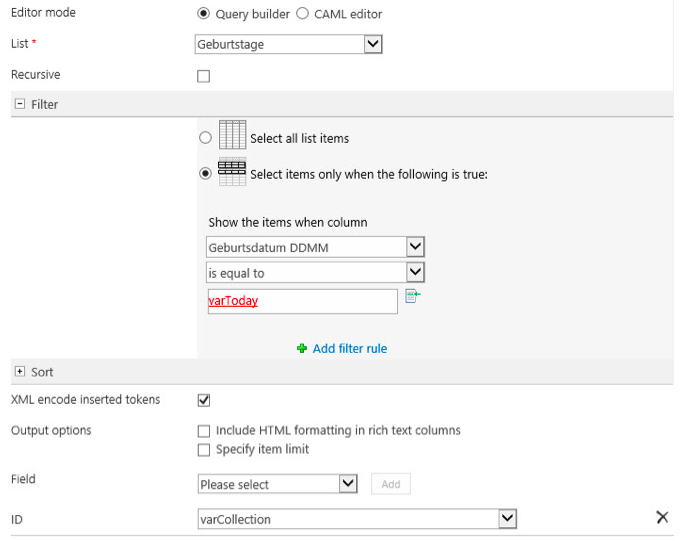This screenshot has width=687, height=541.
Task: Expand the Sort section
Action: (x=20, y=371)
